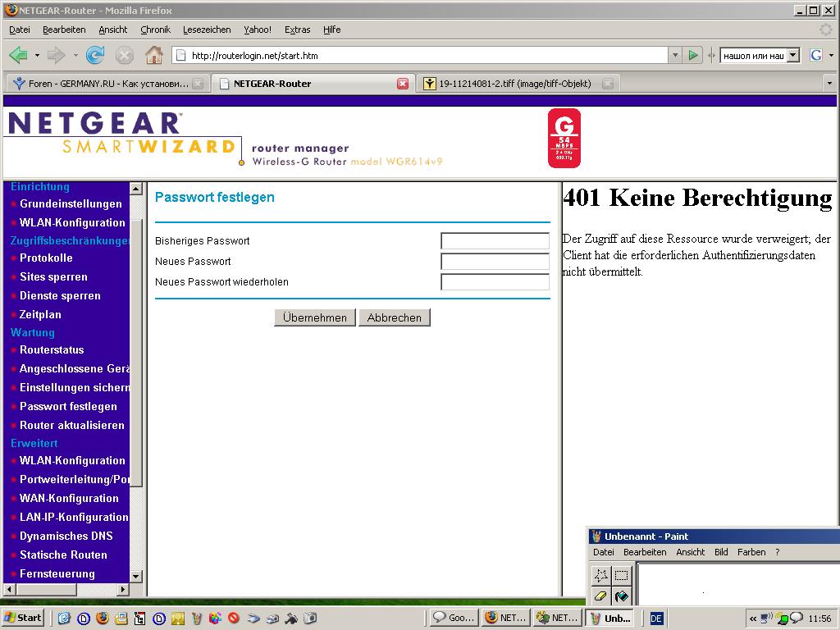Select the Free-Form Select tool in Paint
The height and width of the screenshot is (630, 840).
point(601,575)
